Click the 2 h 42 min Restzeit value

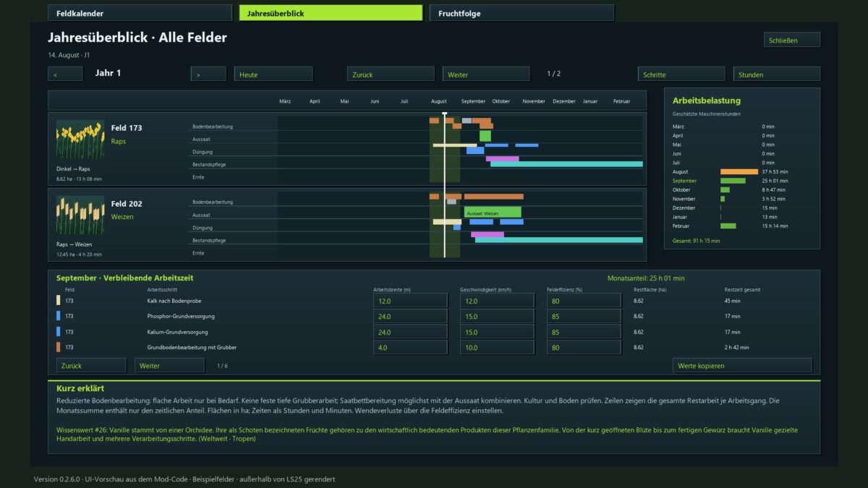point(737,348)
